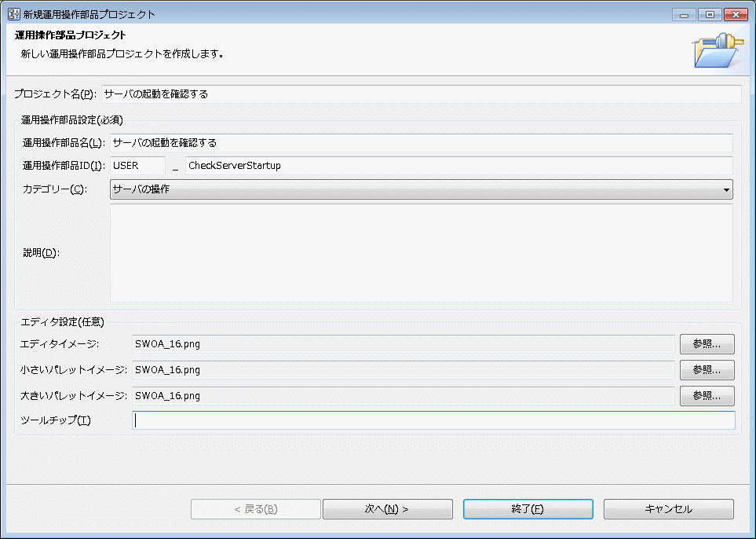Click the 小さいパレットイメージ path field
756x539 pixels.
[403, 370]
